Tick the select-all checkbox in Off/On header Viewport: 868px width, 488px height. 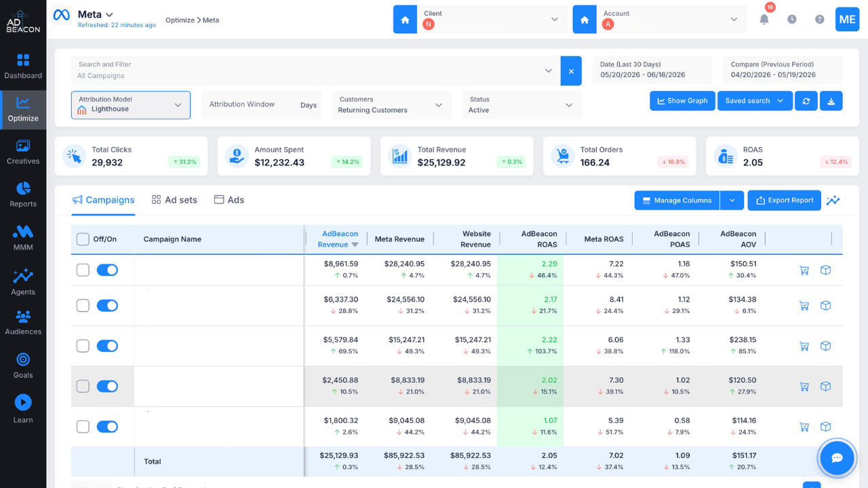[x=83, y=239]
